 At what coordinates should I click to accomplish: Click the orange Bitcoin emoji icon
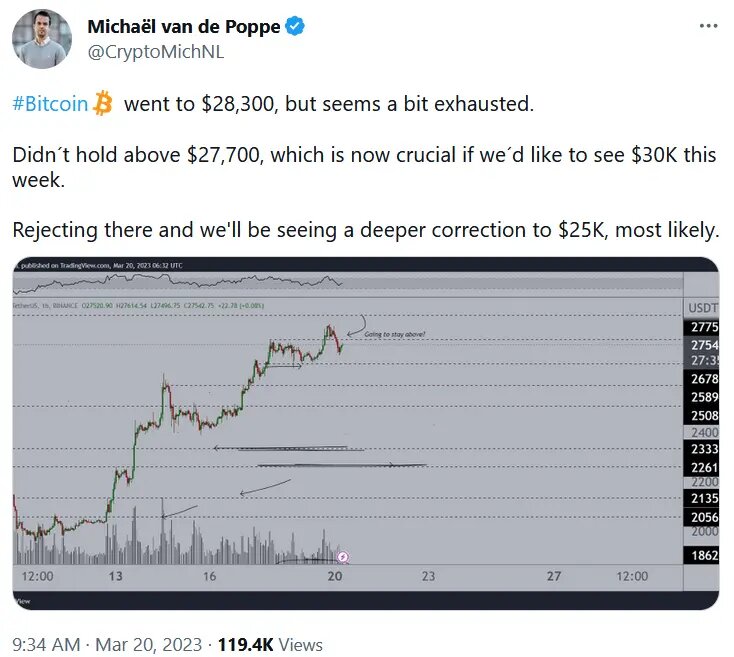click(x=103, y=103)
